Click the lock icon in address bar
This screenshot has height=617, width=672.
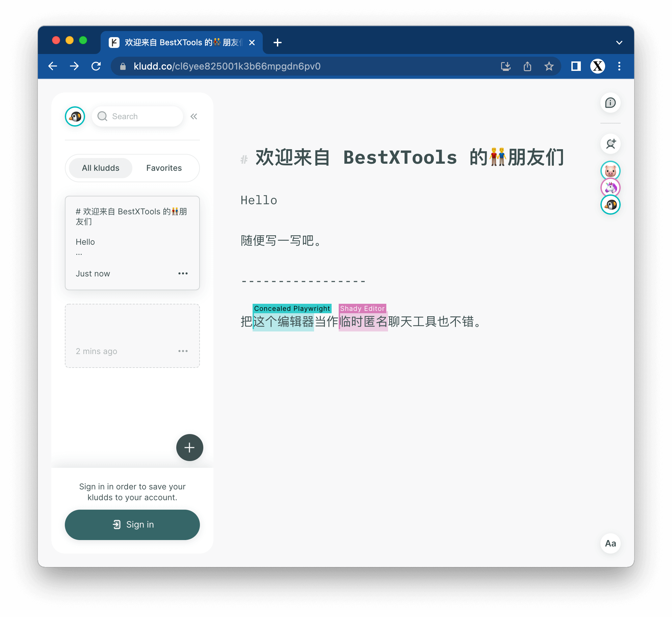(x=123, y=66)
